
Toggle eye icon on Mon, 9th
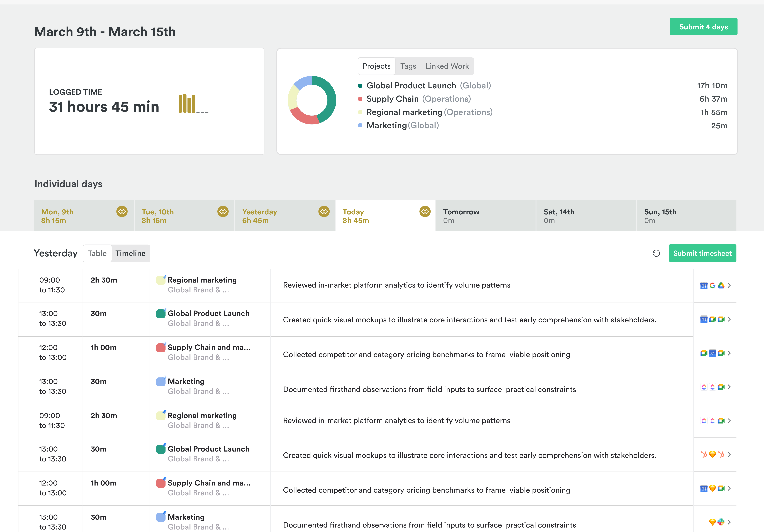(x=122, y=211)
